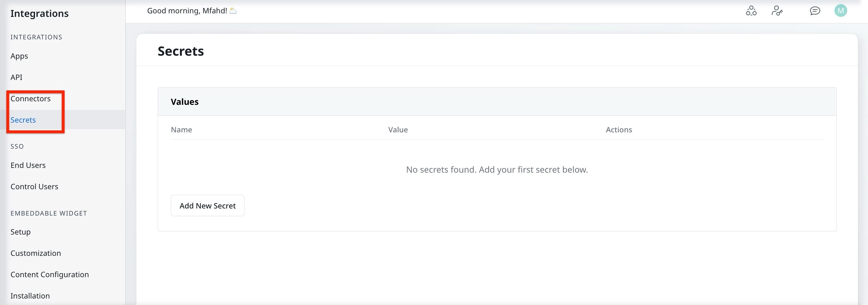Navigate to Apps in sidebar
Viewport: 868px width, 305px height.
point(19,56)
